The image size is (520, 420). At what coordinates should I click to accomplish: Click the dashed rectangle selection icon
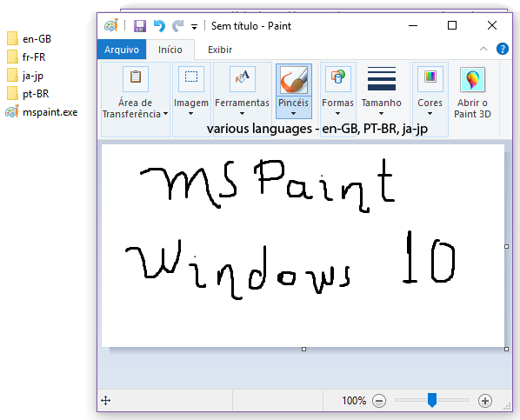191,78
